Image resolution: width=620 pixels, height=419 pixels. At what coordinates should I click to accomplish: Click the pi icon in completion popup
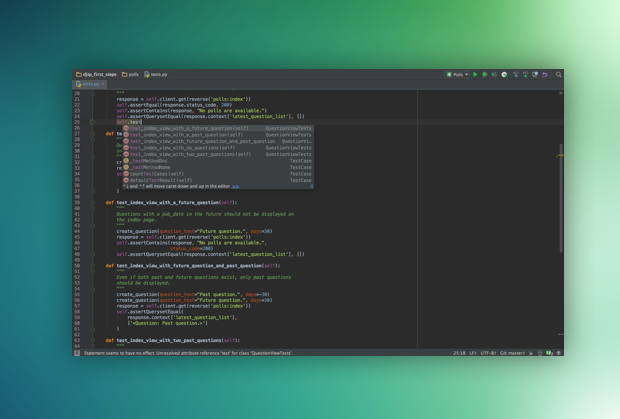click(x=311, y=186)
